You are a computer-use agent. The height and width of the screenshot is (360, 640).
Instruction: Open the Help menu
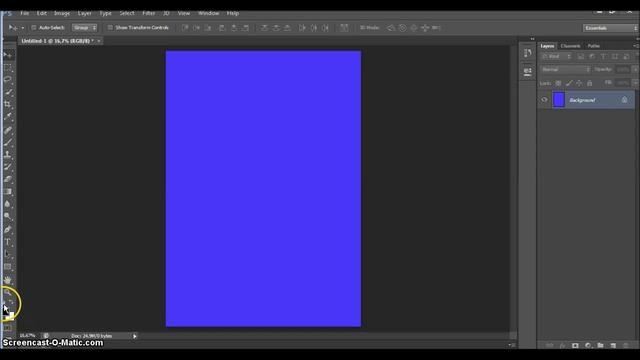coord(233,13)
